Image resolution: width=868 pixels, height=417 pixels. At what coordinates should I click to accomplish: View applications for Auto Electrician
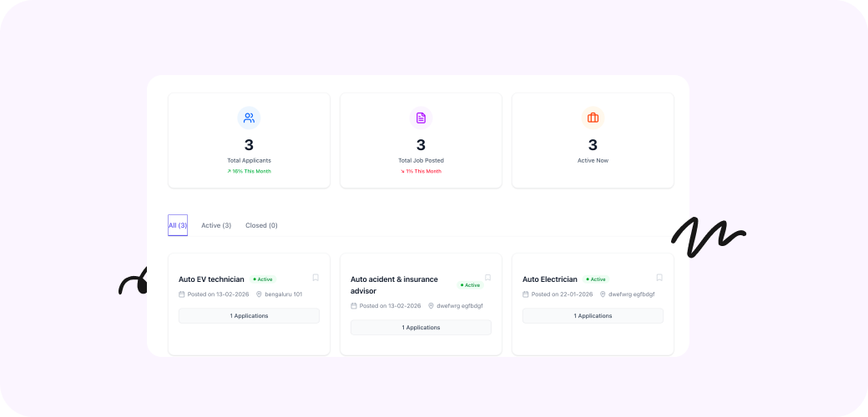click(593, 316)
